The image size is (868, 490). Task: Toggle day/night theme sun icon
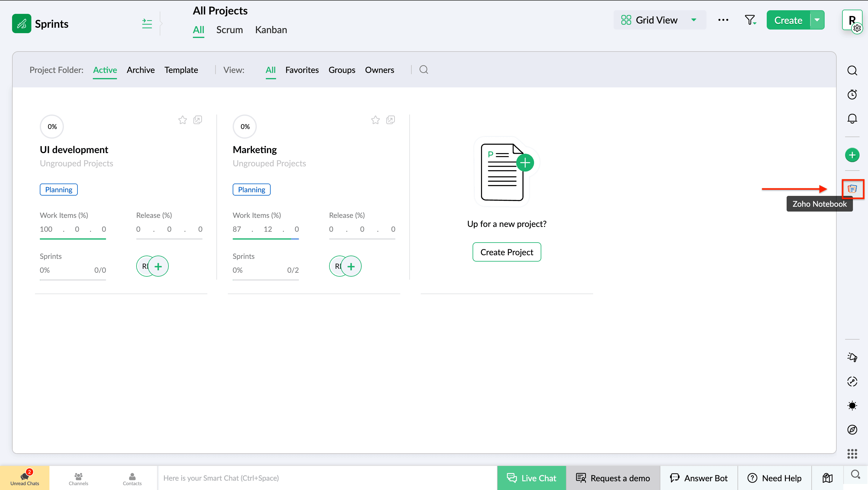pos(852,405)
